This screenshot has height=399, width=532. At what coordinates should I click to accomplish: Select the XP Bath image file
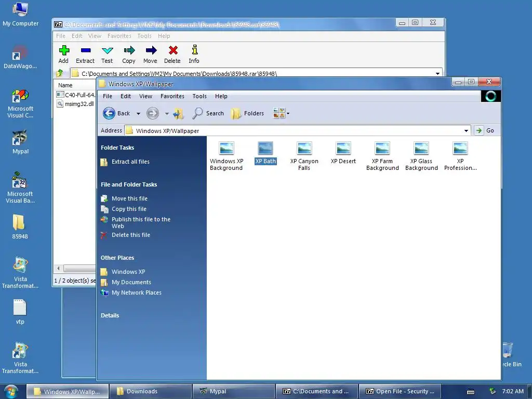[x=265, y=153]
